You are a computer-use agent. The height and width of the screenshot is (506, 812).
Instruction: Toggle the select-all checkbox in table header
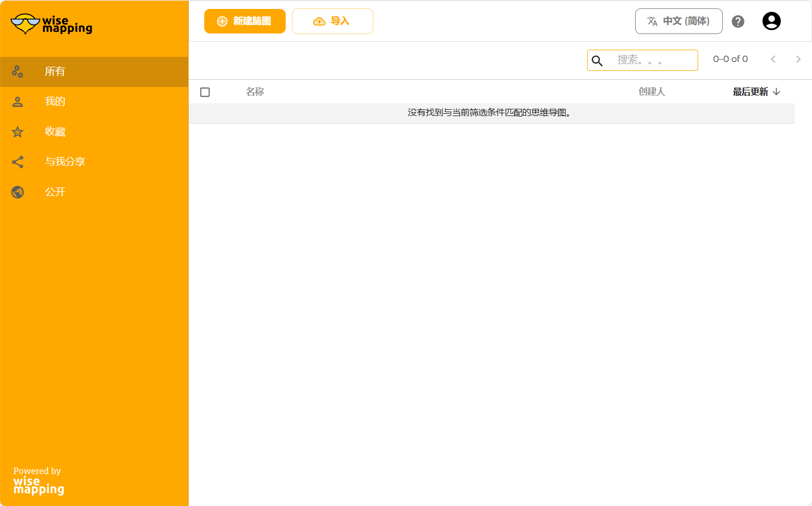(205, 92)
